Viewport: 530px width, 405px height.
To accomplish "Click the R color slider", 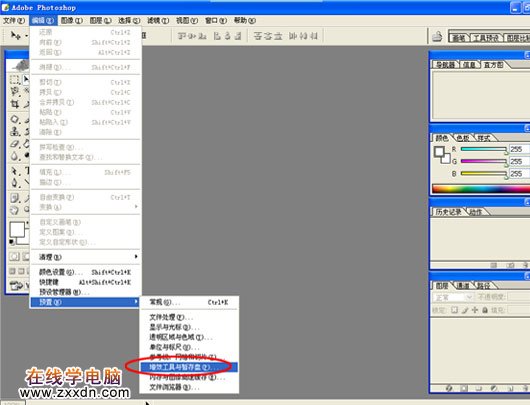I will pyautogui.click(x=484, y=149).
